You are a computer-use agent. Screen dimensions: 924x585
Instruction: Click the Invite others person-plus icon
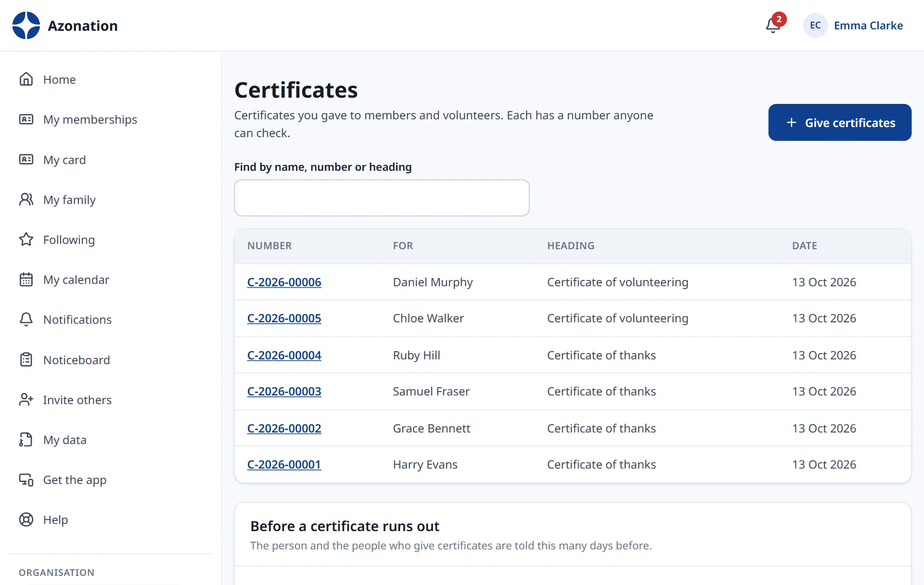[26, 400]
